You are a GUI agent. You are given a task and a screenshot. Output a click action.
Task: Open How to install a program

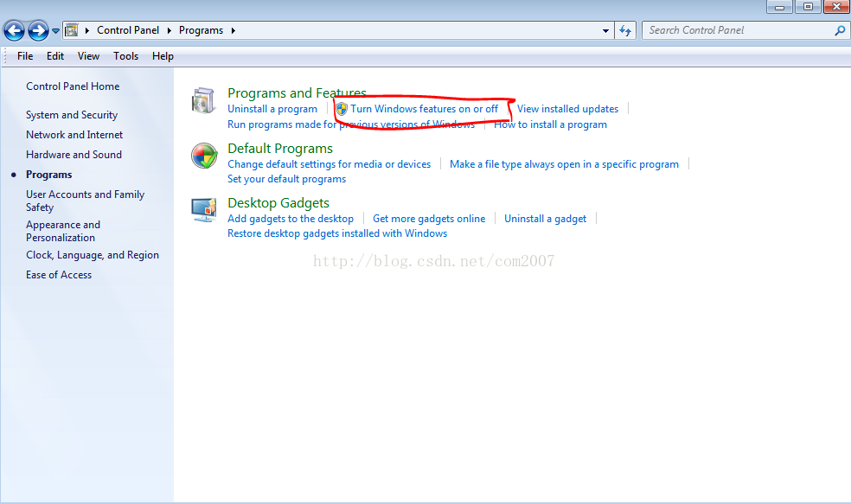coord(550,124)
